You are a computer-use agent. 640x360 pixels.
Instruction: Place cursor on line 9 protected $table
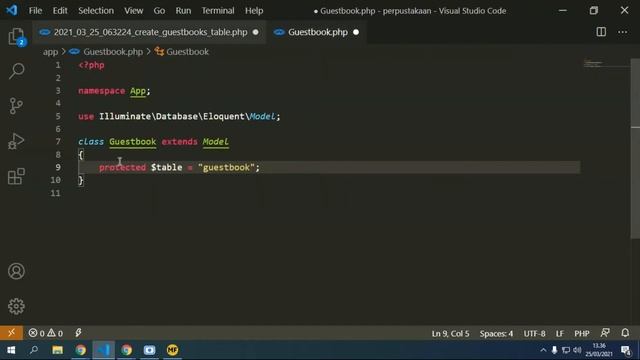pos(140,167)
